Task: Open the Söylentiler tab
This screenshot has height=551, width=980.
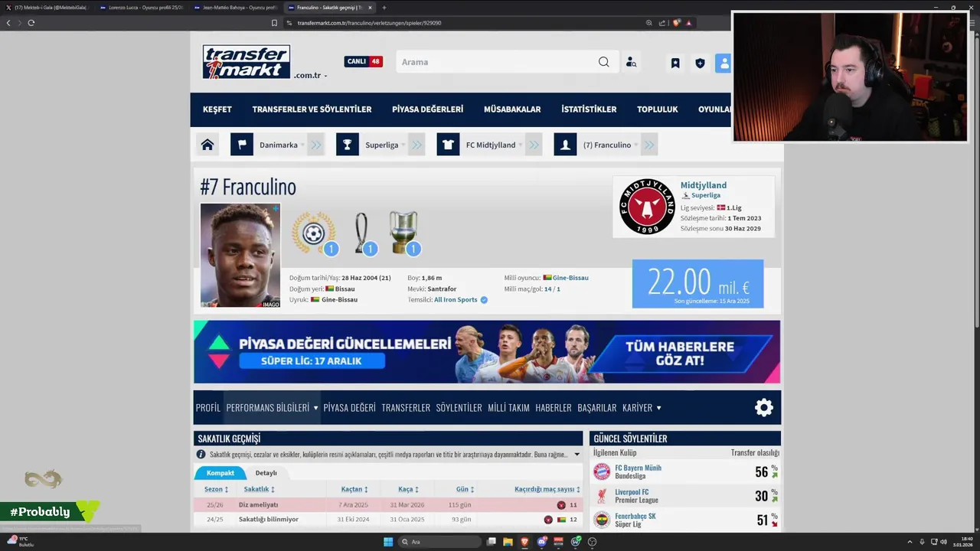Action: (x=459, y=408)
